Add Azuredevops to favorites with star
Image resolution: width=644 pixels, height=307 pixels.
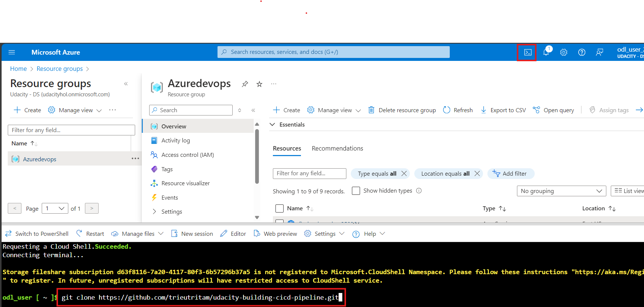(259, 84)
